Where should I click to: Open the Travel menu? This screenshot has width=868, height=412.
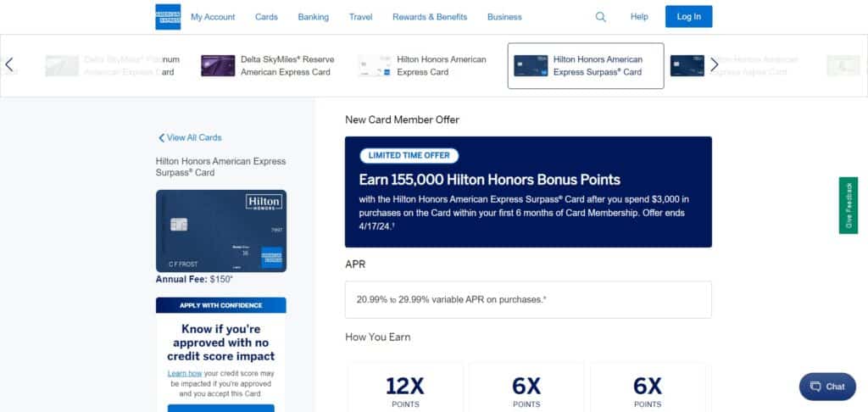click(361, 17)
